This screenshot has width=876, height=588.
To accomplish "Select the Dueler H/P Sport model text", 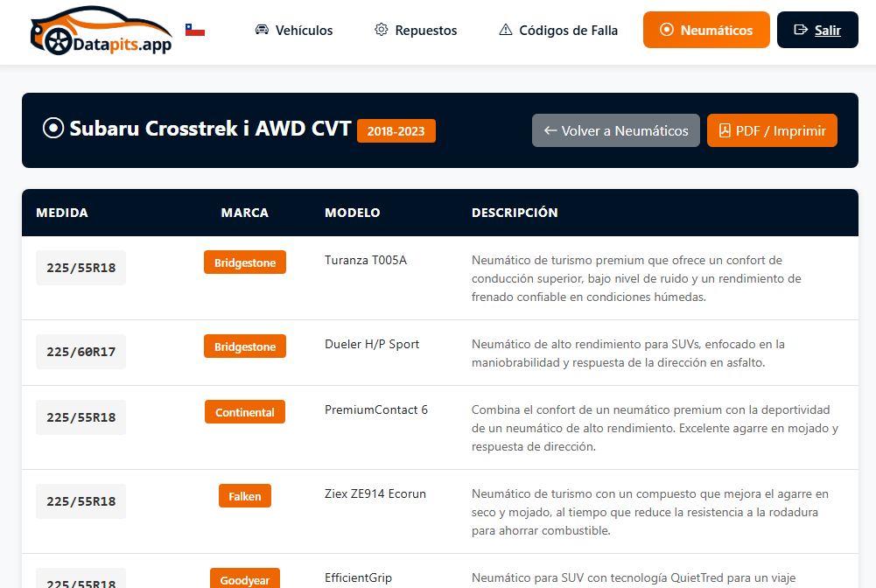I will click(x=372, y=344).
